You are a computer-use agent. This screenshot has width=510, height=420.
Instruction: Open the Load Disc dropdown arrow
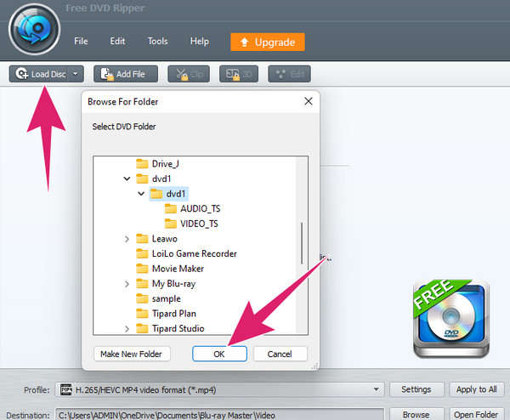tap(76, 74)
